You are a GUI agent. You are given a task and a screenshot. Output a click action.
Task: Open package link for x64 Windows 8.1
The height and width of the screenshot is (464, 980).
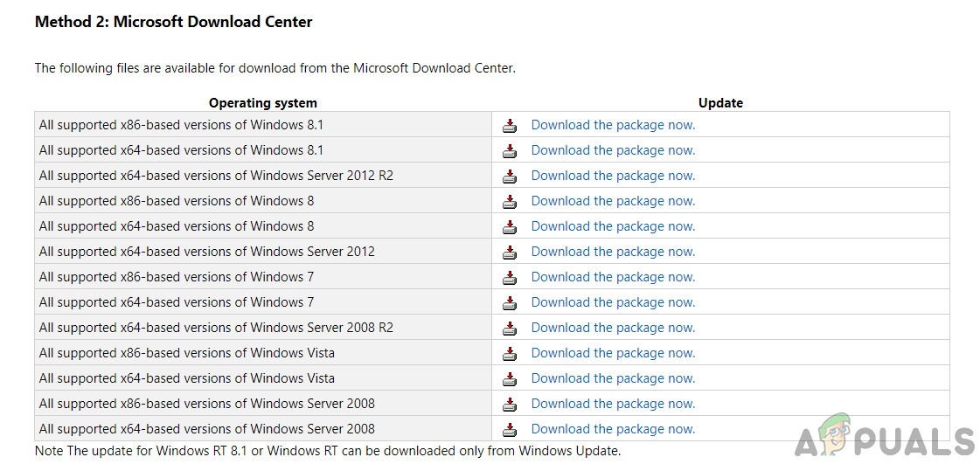613,150
